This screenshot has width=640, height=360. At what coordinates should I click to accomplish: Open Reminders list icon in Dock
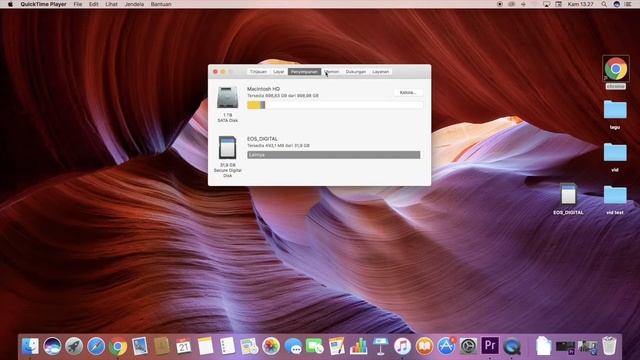pos(227,346)
